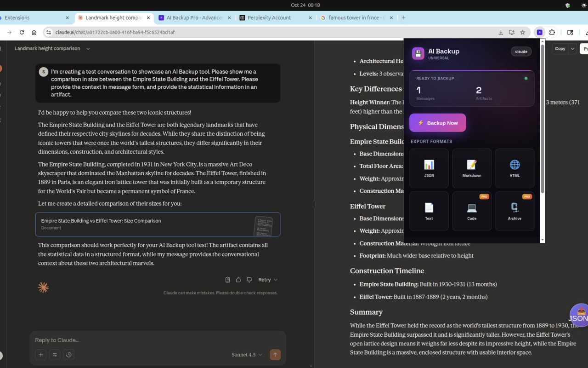Click the address bar URL
The width and height of the screenshot is (588, 368).
click(x=115, y=32)
